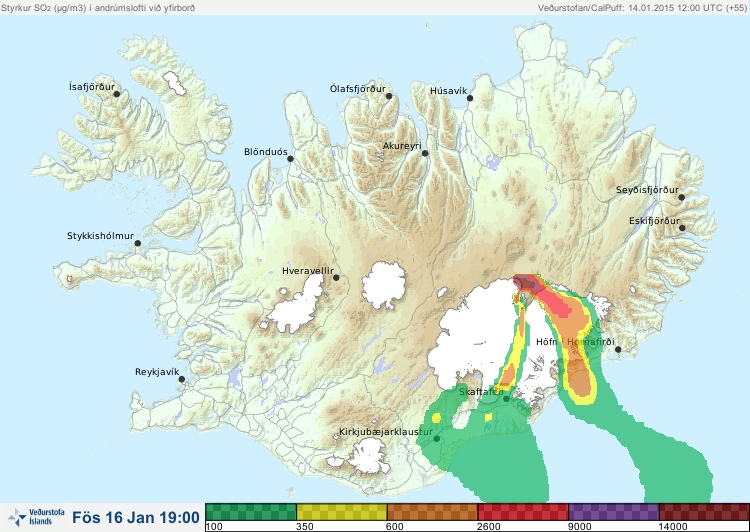This screenshot has width=750, height=532.
Task: Click the Ísafjörður city marker dot
Action: click(117, 94)
